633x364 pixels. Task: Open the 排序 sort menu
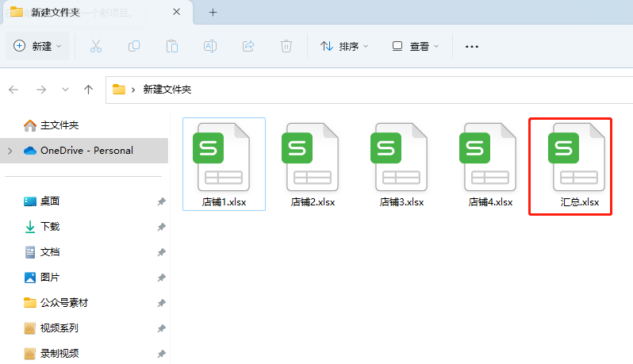[x=344, y=47]
